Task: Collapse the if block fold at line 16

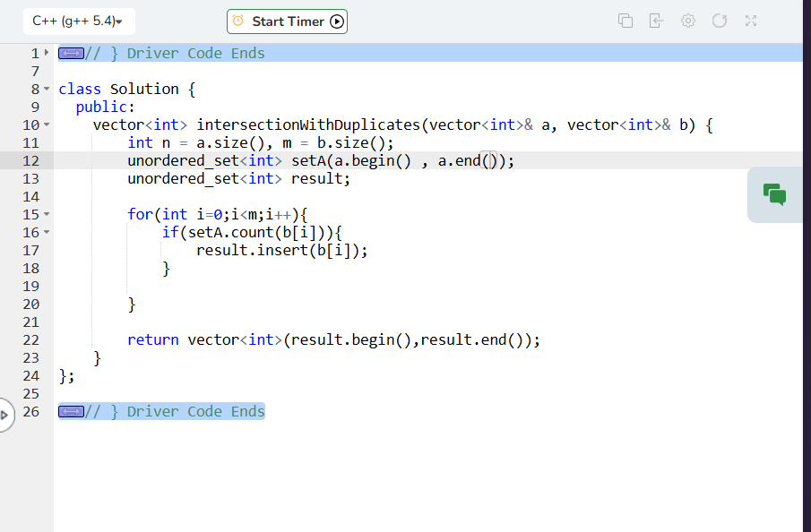Action: [47, 232]
